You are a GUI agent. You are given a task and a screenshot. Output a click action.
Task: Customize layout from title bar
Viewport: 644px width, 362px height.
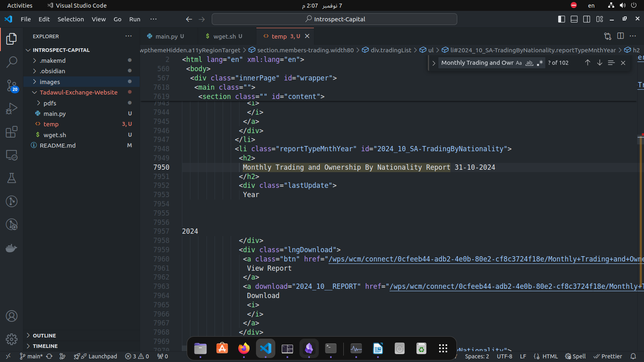tap(599, 19)
